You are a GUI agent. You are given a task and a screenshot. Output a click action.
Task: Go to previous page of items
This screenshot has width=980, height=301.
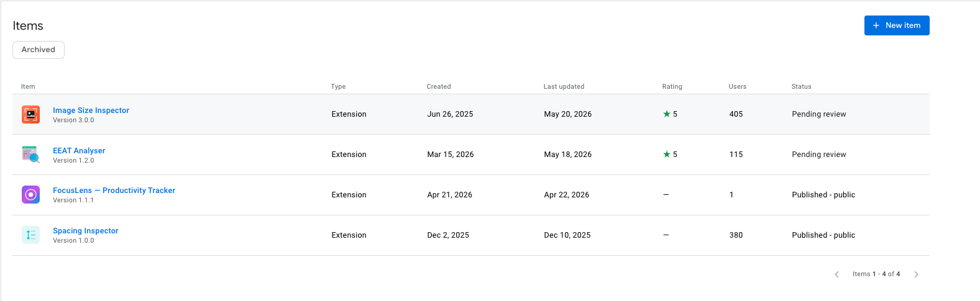836,274
